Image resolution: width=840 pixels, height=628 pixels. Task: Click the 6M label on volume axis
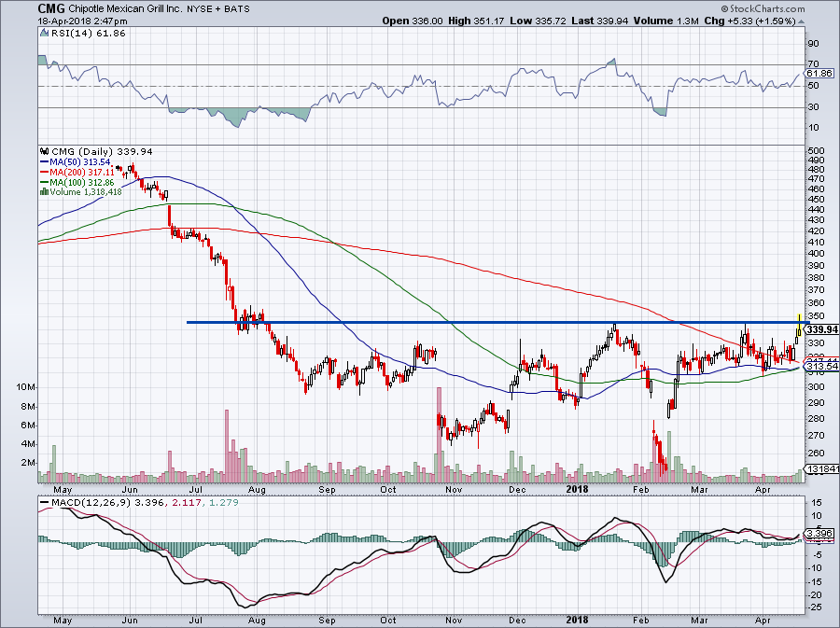28,426
